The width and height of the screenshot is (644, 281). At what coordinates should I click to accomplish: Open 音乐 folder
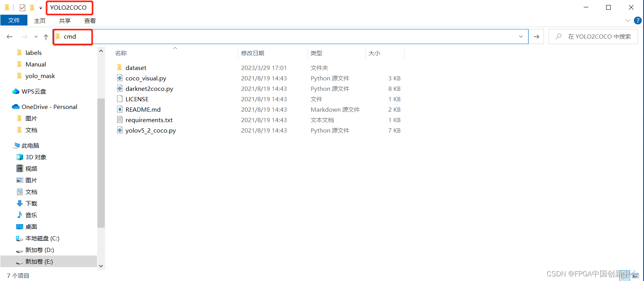[31, 215]
